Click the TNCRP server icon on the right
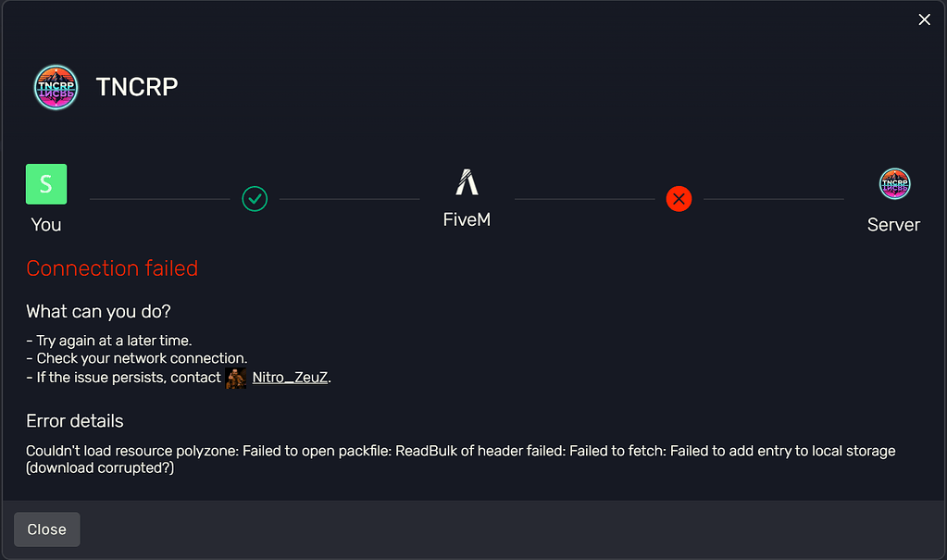This screenshot has width=947, height=560. (x=893, y=183)
